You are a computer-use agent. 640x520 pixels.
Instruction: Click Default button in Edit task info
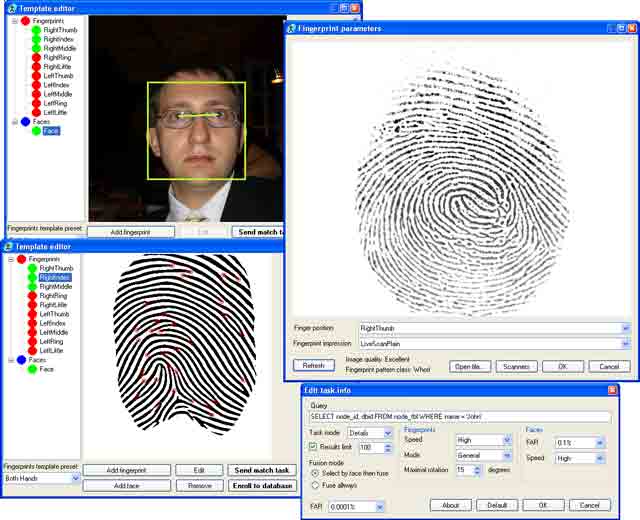[497, 505]
